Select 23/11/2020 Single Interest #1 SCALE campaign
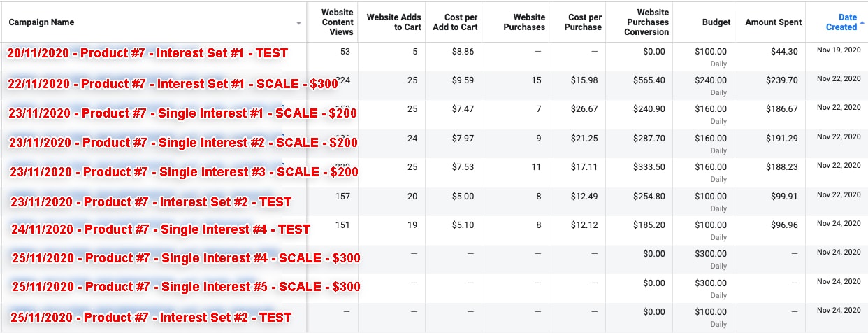868x333 pixels. coord(183,113)
